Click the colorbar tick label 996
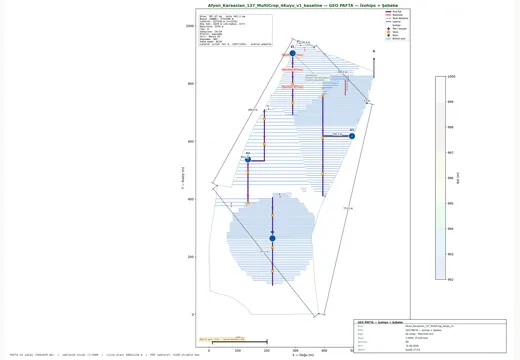The height and width of the screenshot is (360, 520). click(450, 178)
